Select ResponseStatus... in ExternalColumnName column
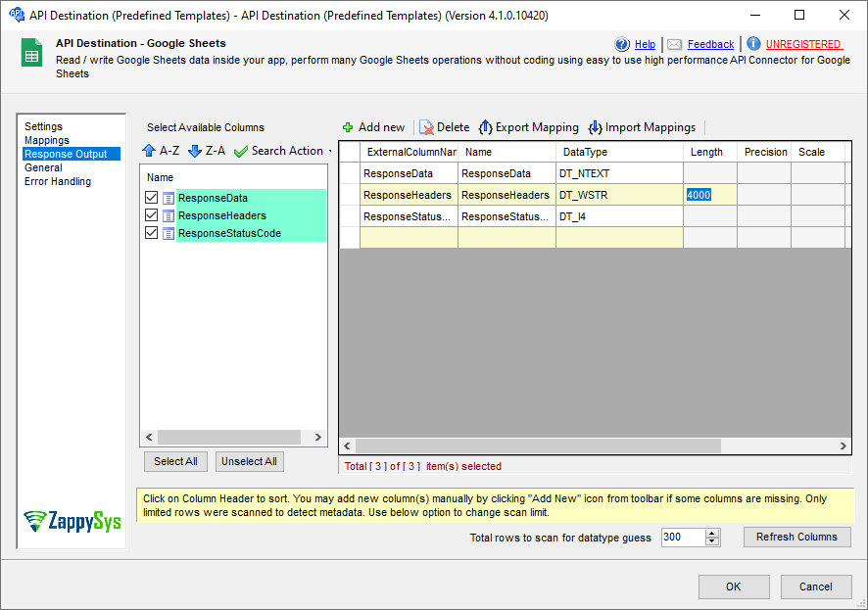Screen dimensions: 868x610 click(x=410, y=216)
